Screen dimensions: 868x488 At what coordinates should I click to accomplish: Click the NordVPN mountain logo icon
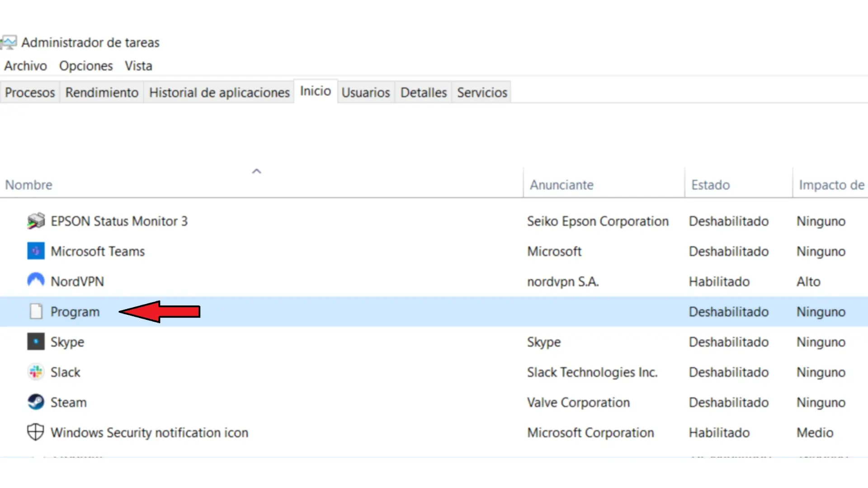(36, 281)
